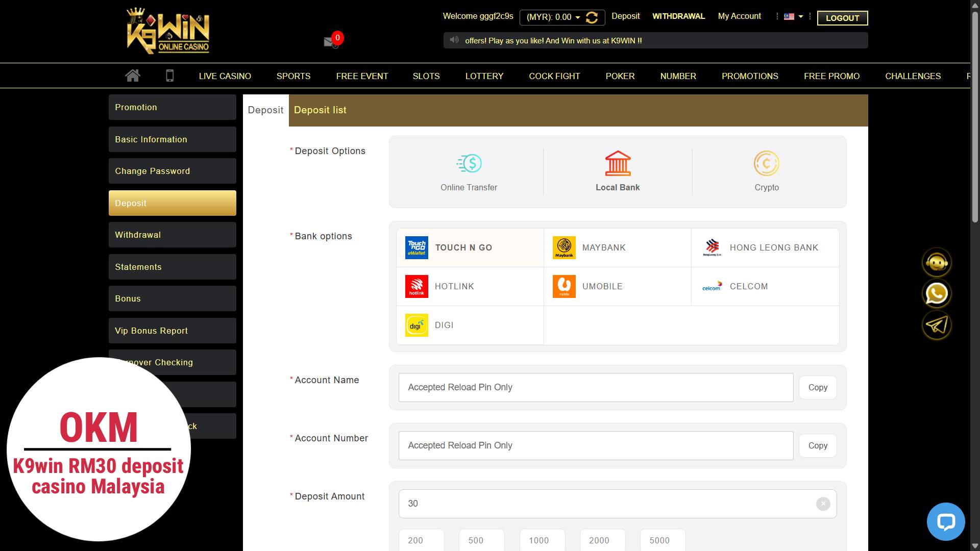
Task: Open the WhatsApp contact icon
Action: pos(937,294)
